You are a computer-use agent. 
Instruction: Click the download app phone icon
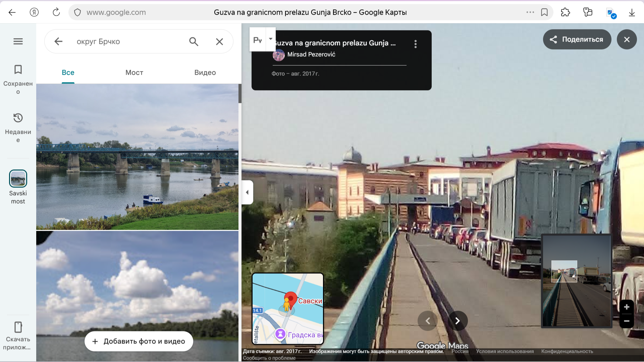coord(18,327)
